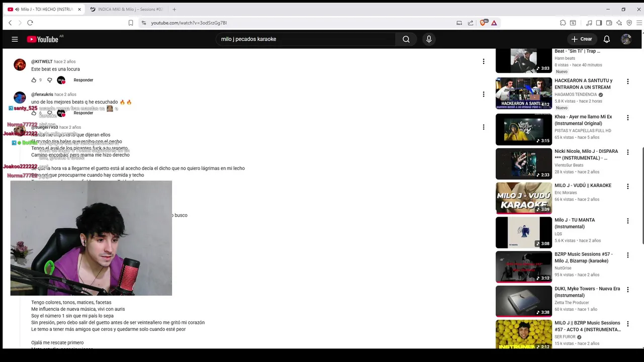Open the YouTube guide hamburger menu
Screen dimensions: 644x362
(x=15, y=39)
